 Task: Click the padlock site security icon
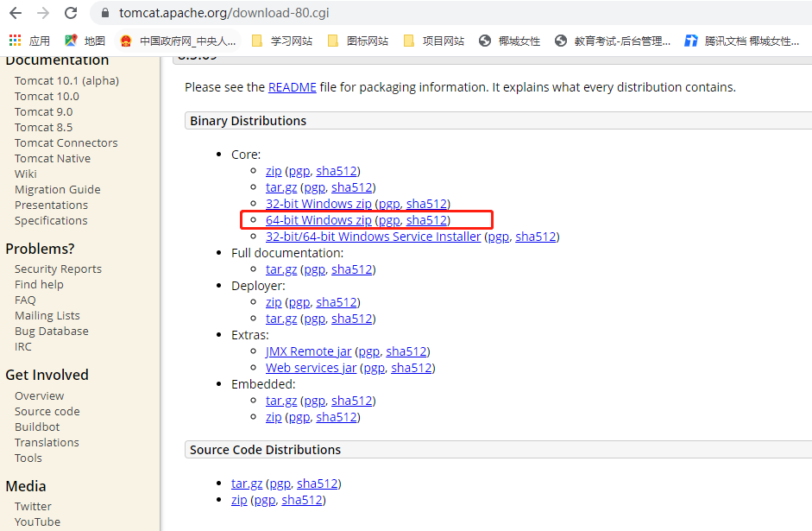(105, 13)
